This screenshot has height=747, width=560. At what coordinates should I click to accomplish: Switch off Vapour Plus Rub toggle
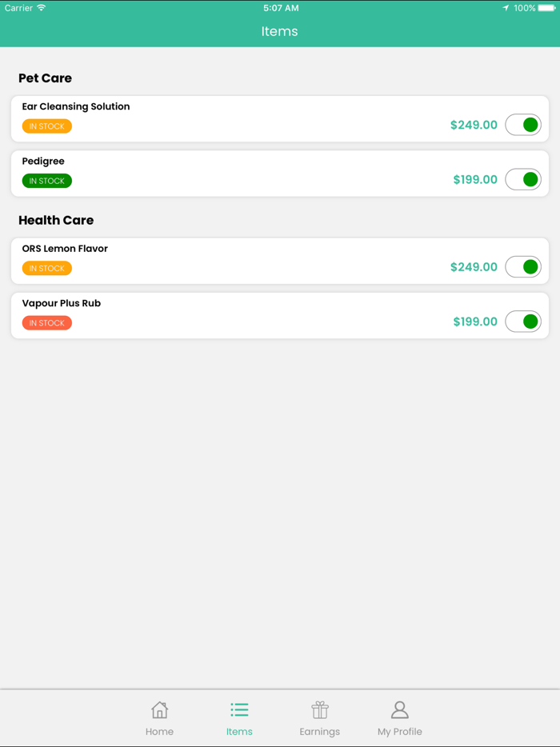pos(523,322)
